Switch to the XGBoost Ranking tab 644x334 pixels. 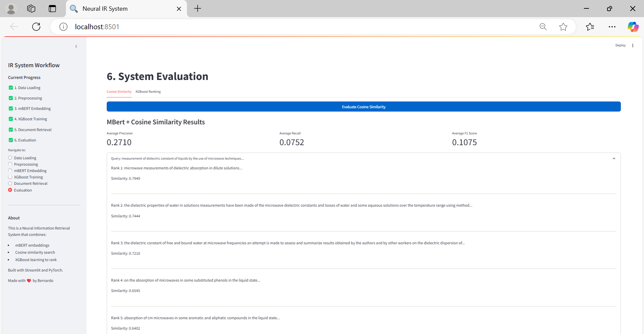tap(148, 92)
